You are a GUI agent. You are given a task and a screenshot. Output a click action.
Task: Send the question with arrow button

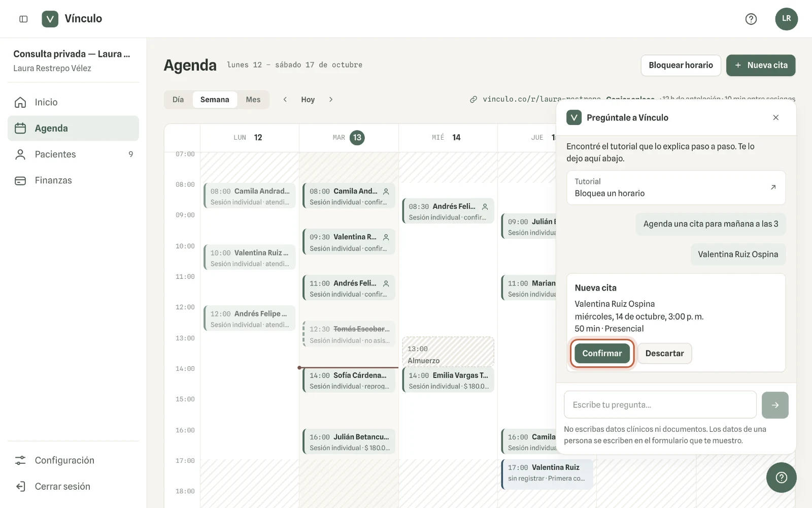[775, 405]
